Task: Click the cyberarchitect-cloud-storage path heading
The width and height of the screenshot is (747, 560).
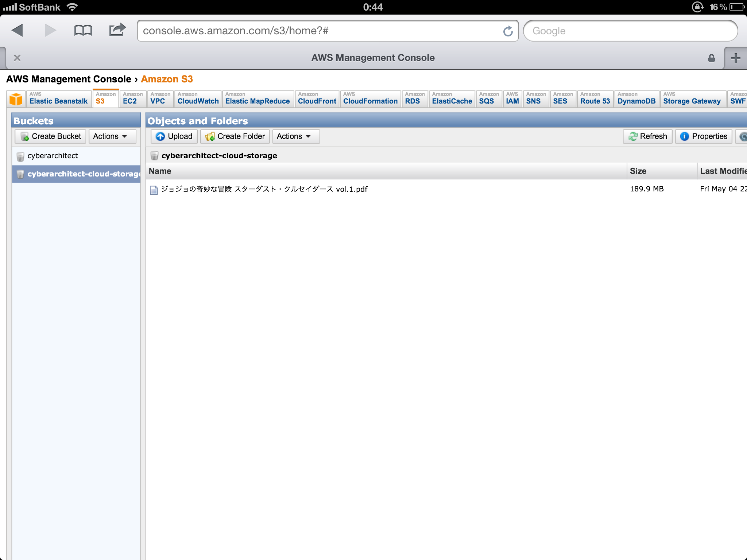Action: [x=219, y=156]
